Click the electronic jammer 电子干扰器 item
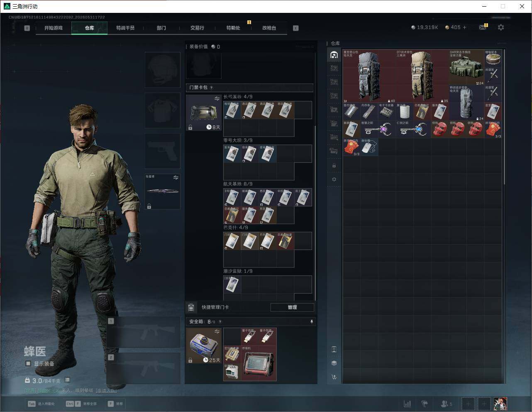 coord(387,112)
